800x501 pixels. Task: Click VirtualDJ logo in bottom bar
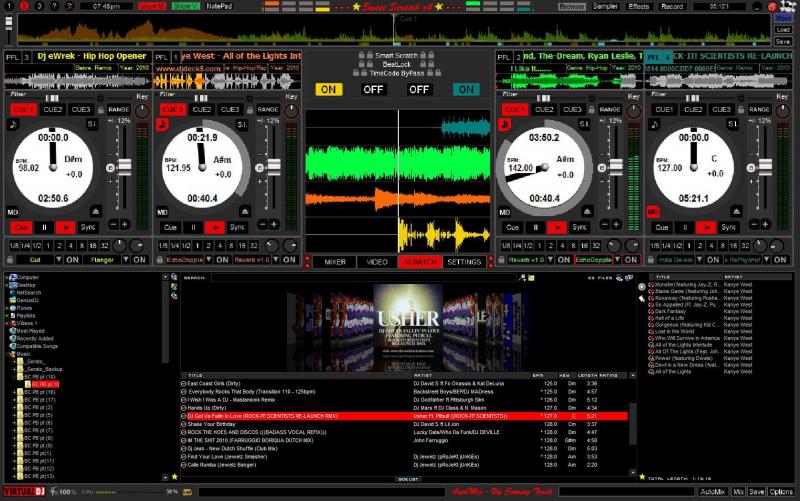pyautogui.click(x=24, y=491)
